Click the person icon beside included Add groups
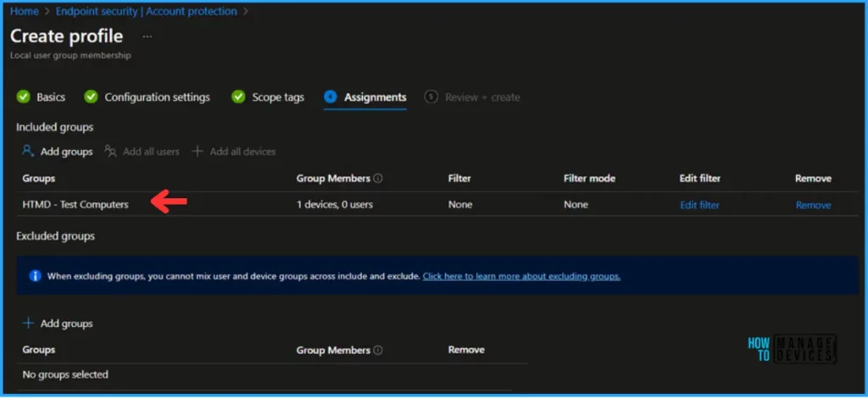Viewport: 868px width, 398px height. pyautogui.click(x=28, y=151)
